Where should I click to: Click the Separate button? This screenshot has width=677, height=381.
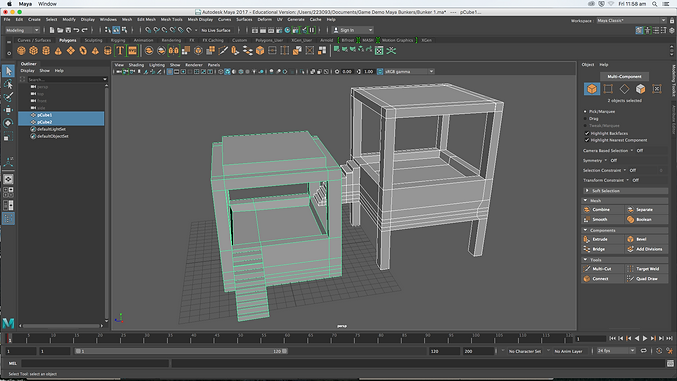[646, 210]
